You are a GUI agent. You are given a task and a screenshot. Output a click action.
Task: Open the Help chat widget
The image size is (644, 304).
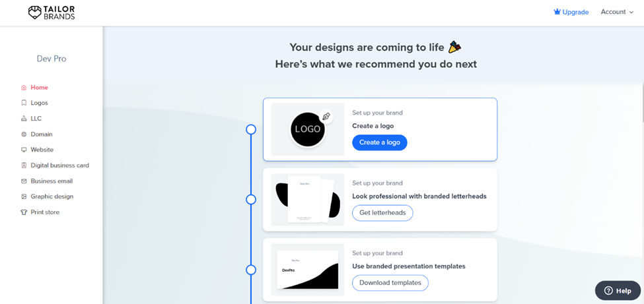[x=618, y=291]
